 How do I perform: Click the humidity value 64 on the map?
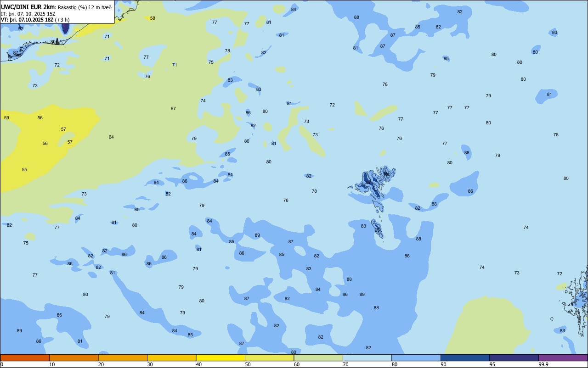pyautogui.click(x=111, y=137)
